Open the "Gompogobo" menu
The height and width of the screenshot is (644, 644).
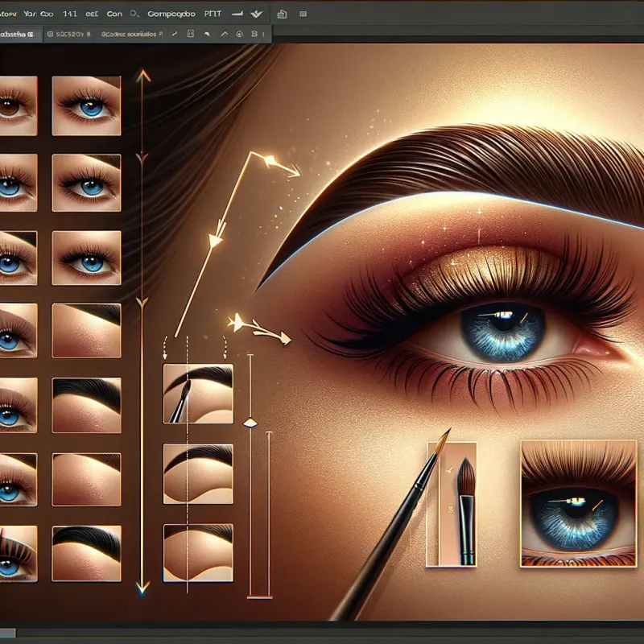coord(171,14)
